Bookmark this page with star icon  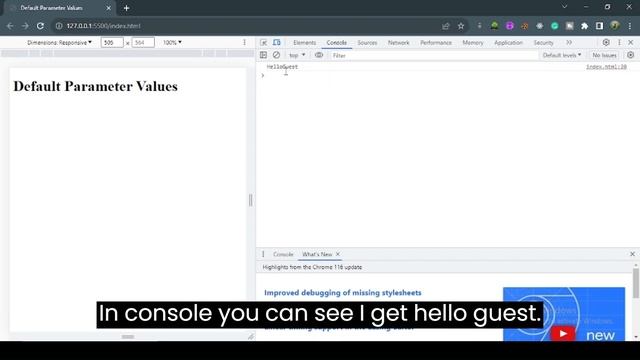461,26
